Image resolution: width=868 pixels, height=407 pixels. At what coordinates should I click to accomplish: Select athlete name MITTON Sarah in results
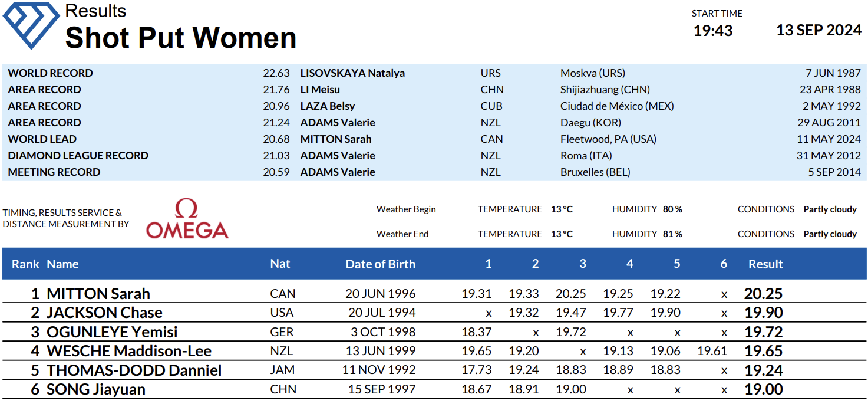click(x=98, y=294)
